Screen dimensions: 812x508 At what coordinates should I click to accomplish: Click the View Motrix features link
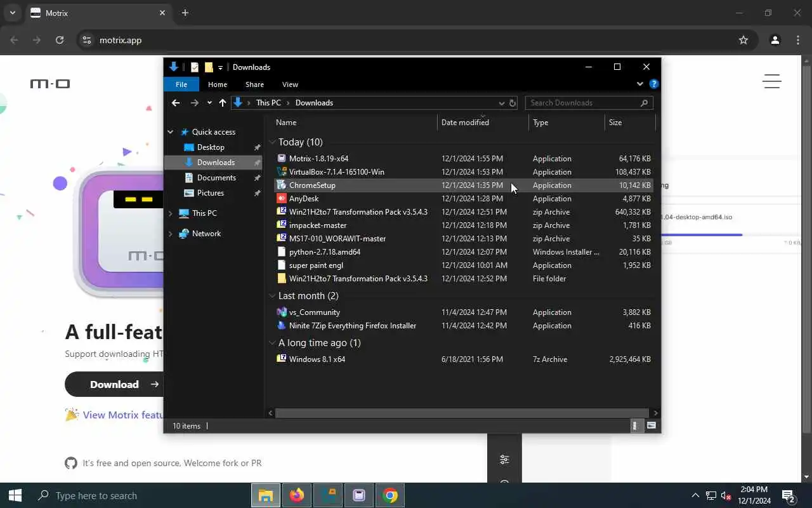point(123,415)
